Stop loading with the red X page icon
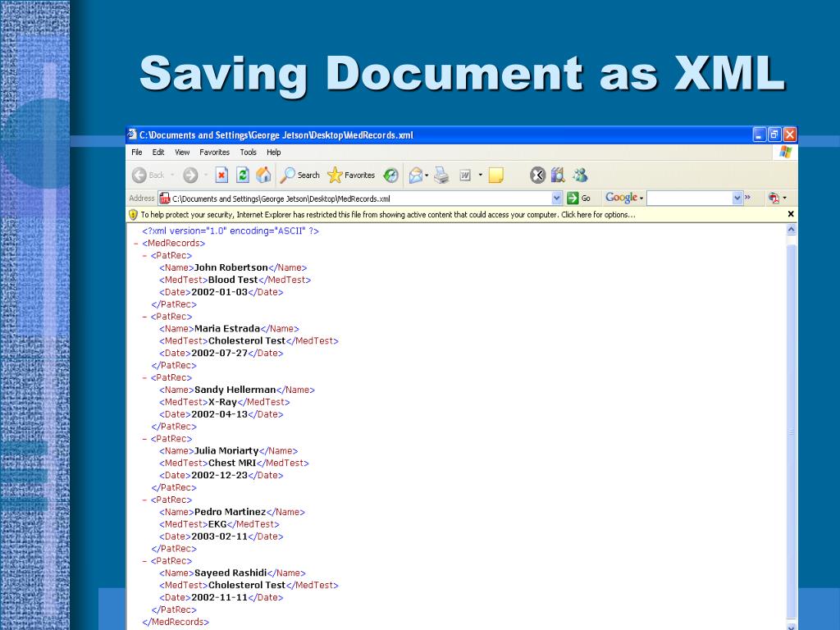 221,176
